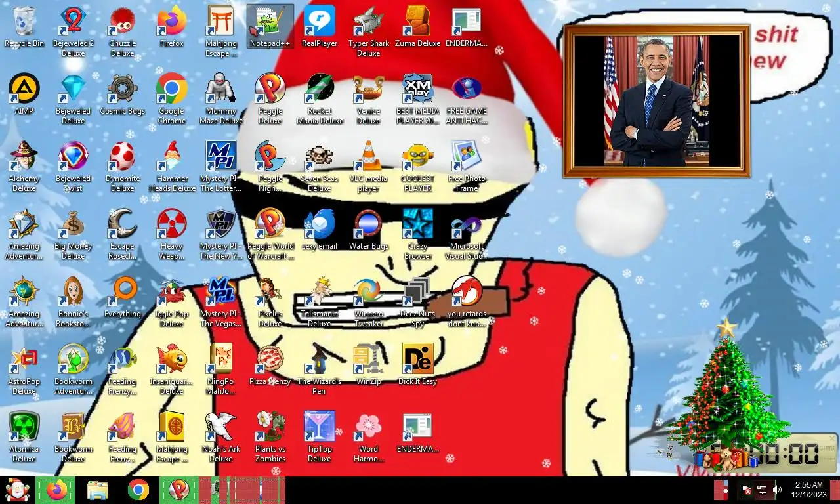The image size is (840, 504).
Task: Open the Everything search shortcut
Action: [x=123, y=297]
